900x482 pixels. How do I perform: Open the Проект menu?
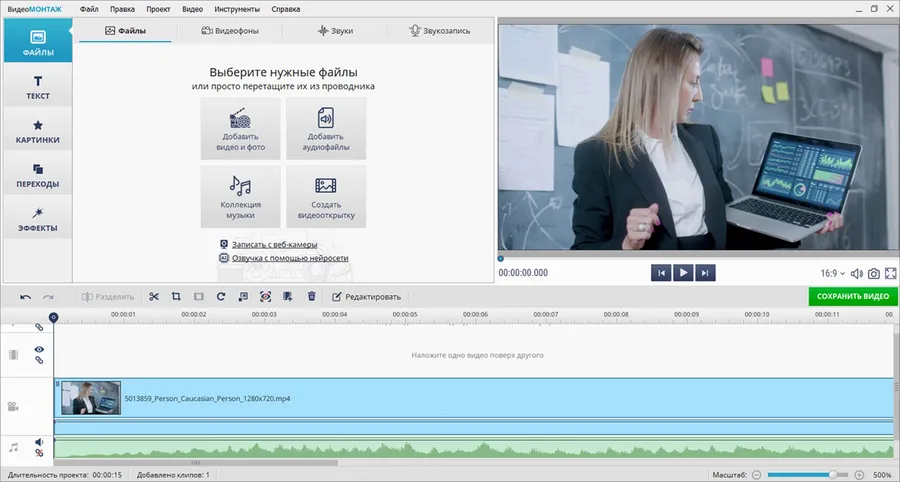point(158,9)
